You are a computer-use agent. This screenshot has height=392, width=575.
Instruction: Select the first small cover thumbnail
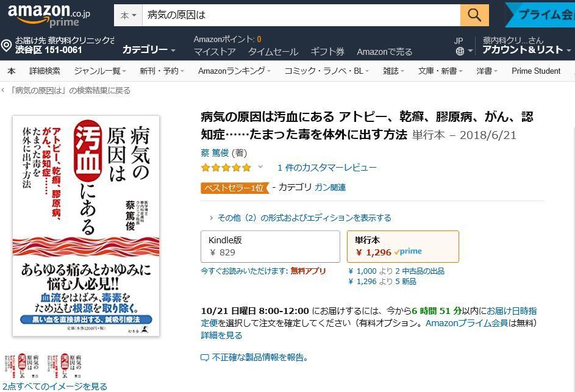(21, 366)
